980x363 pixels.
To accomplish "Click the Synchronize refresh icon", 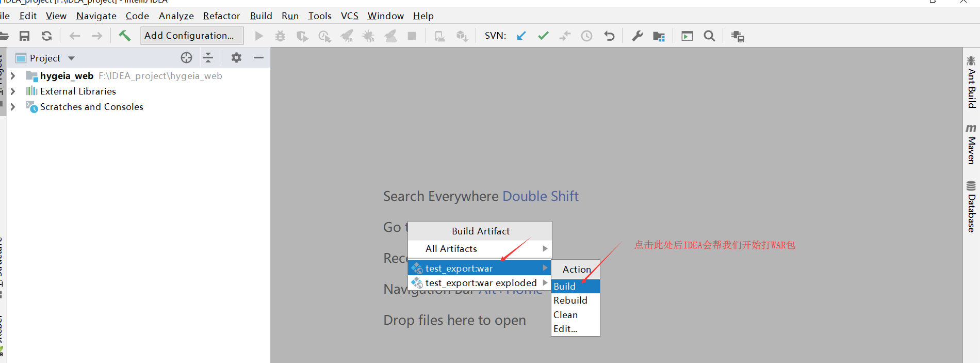I will point(46,36).
